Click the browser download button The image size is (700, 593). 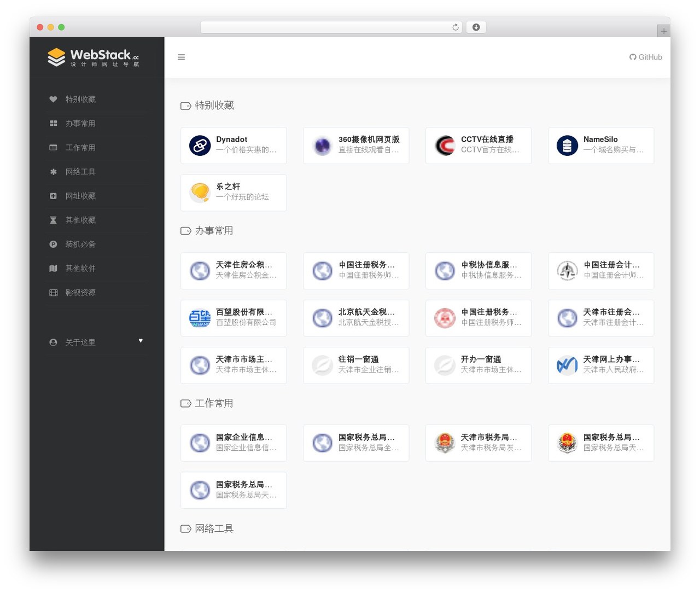pyautogui.click(x=476, y=27)
